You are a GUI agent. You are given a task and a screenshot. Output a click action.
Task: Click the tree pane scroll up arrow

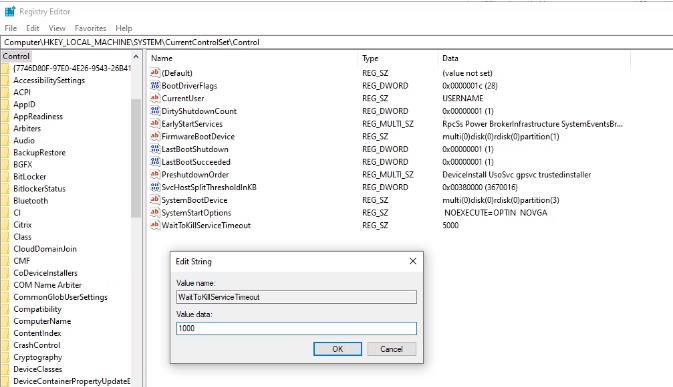click(x=136, y=56)
